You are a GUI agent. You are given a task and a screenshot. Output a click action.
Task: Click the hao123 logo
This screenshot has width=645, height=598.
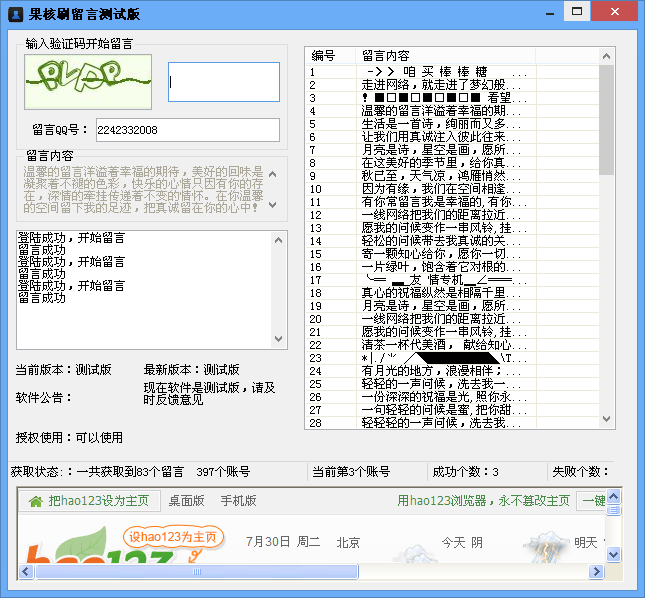pyautogui.click(x=99, y=545)
